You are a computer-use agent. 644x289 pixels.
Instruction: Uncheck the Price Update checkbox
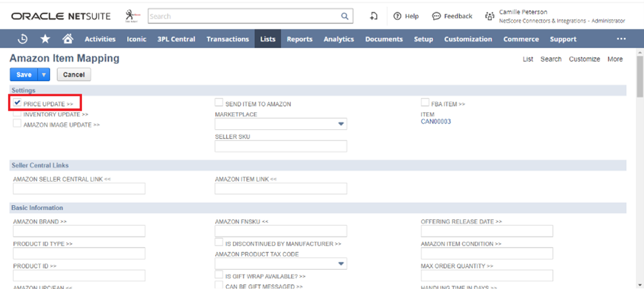pyautogui.click(x=17, y=103)
